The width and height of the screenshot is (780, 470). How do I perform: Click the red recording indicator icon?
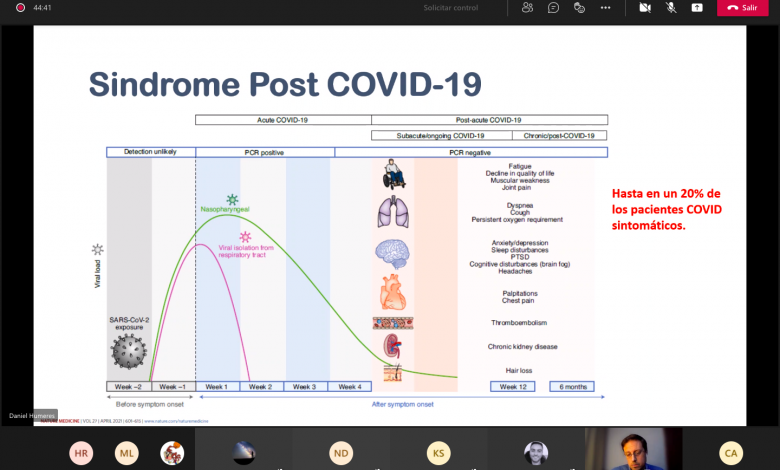point(20,8)
